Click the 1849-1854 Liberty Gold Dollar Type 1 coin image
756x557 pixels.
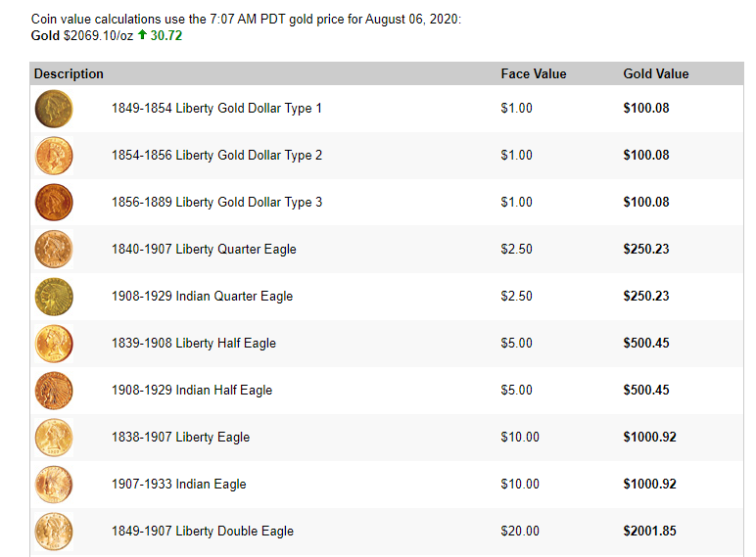coord(53,109)
